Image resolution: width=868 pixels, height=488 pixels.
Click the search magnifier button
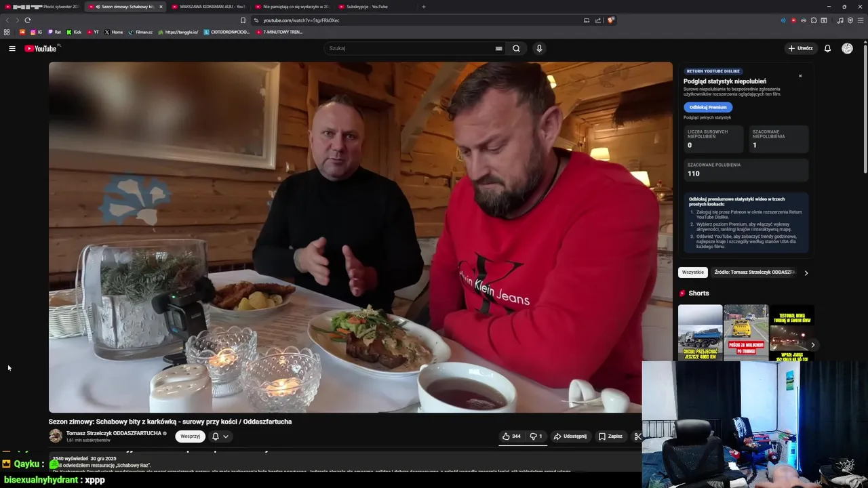516,48
